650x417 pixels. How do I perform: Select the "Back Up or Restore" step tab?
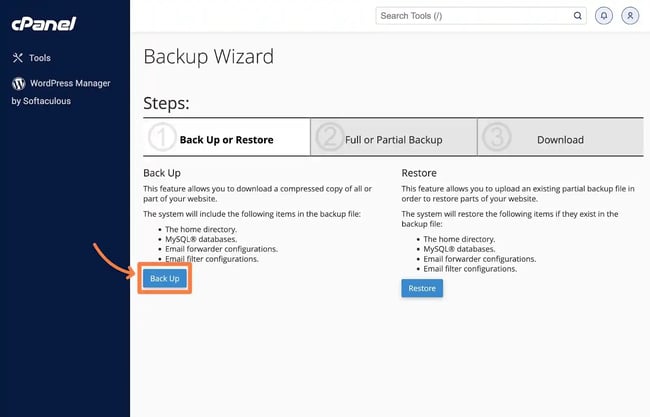click(226, 140)
